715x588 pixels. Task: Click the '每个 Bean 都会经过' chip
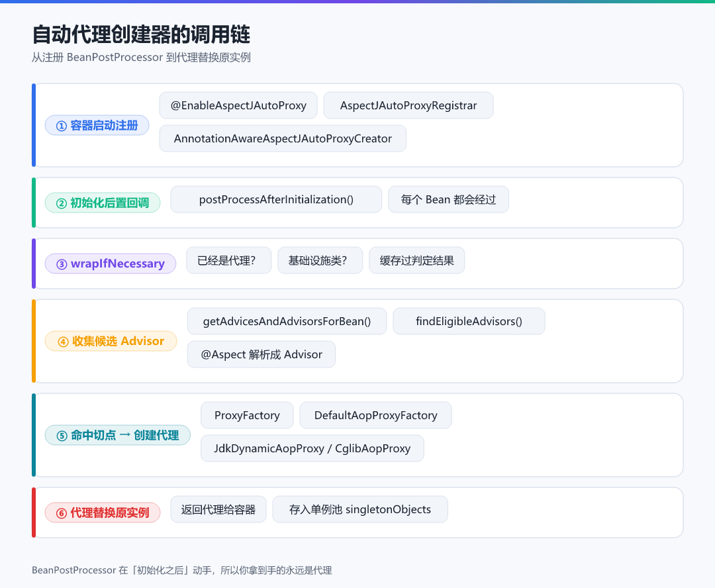pos(449,199)
